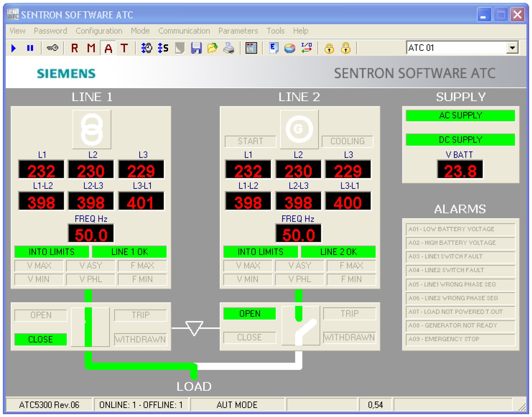This screenshot has width=532, height=417.
Task: Expand the ATC 01 device dropdown
Action: pos(512,48)
